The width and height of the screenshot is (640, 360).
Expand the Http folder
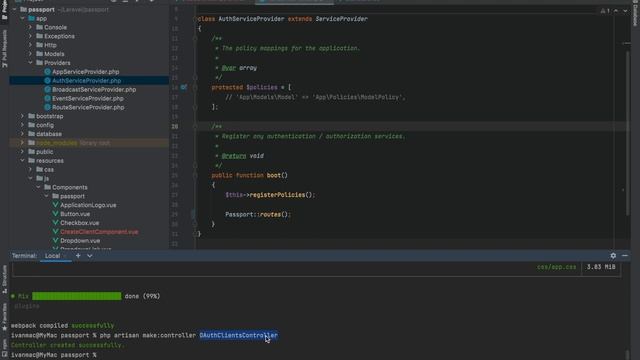tap(31, 45)
